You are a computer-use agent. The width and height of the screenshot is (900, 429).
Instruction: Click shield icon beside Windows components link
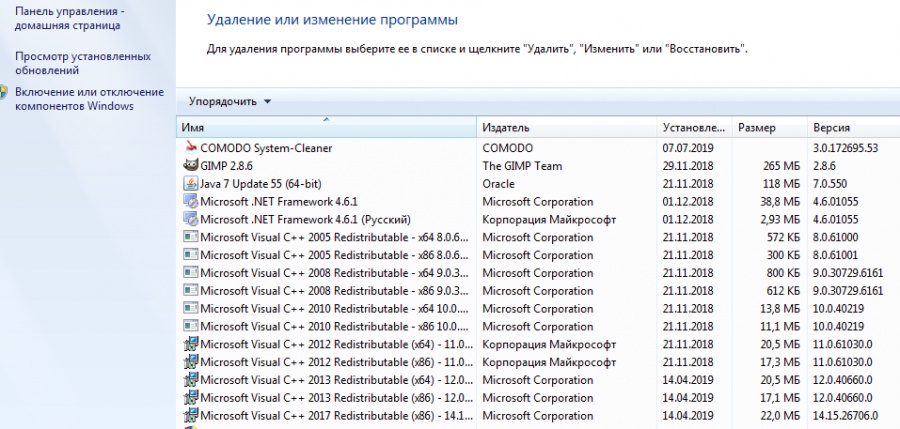[x=3, y=92]
